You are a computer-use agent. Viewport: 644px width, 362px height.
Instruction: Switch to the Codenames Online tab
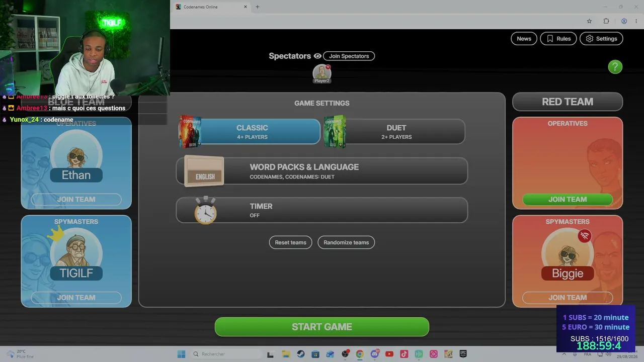[x=211, y=7]
